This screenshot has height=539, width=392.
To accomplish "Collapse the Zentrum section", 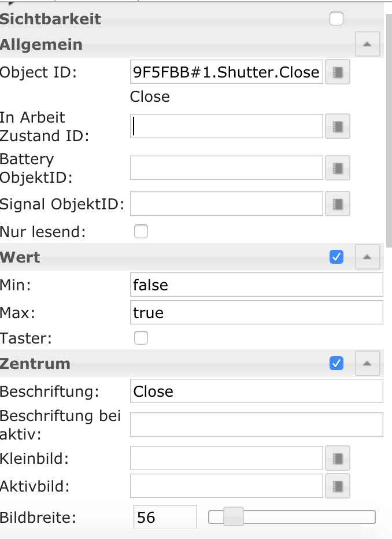I will point(367,363).
